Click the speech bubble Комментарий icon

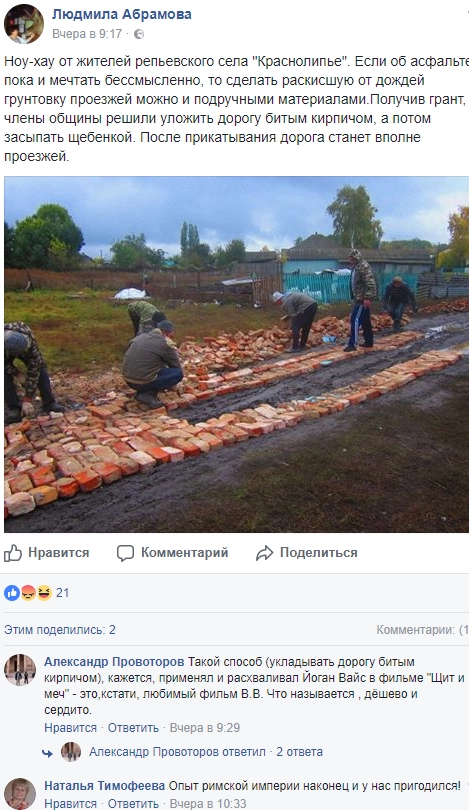pos(125,553)
